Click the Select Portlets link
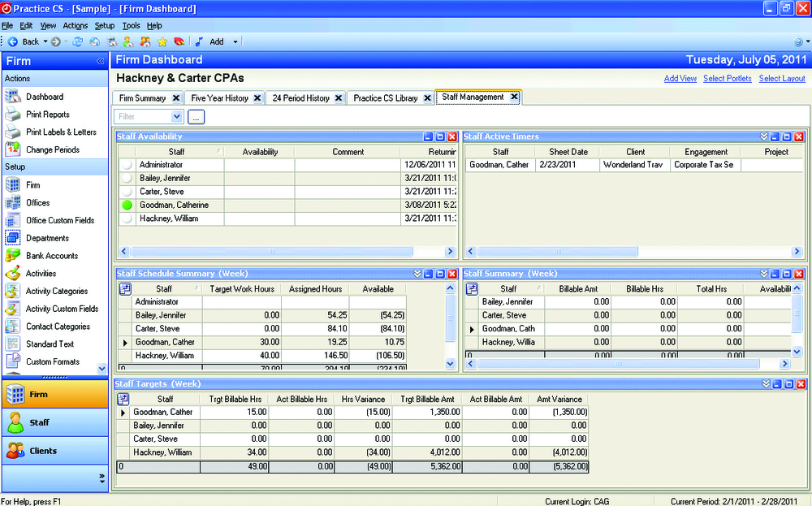 tap(728, 79)
